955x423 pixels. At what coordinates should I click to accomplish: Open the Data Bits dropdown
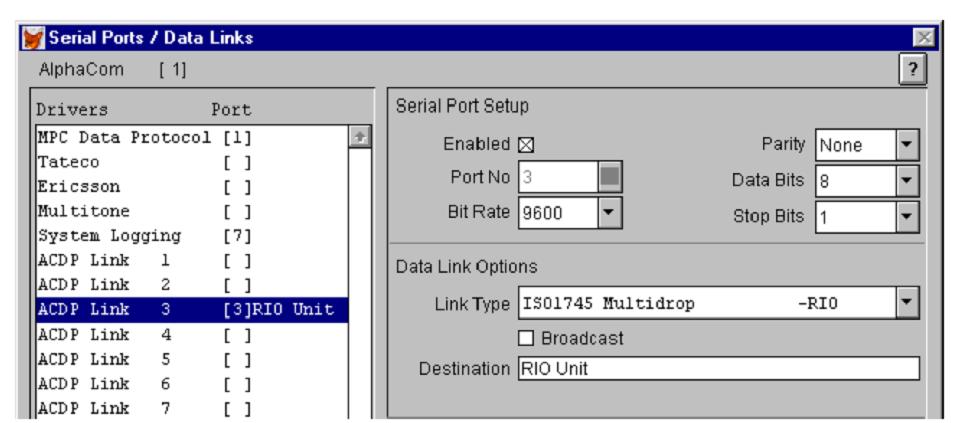click(x=907, y=181)
